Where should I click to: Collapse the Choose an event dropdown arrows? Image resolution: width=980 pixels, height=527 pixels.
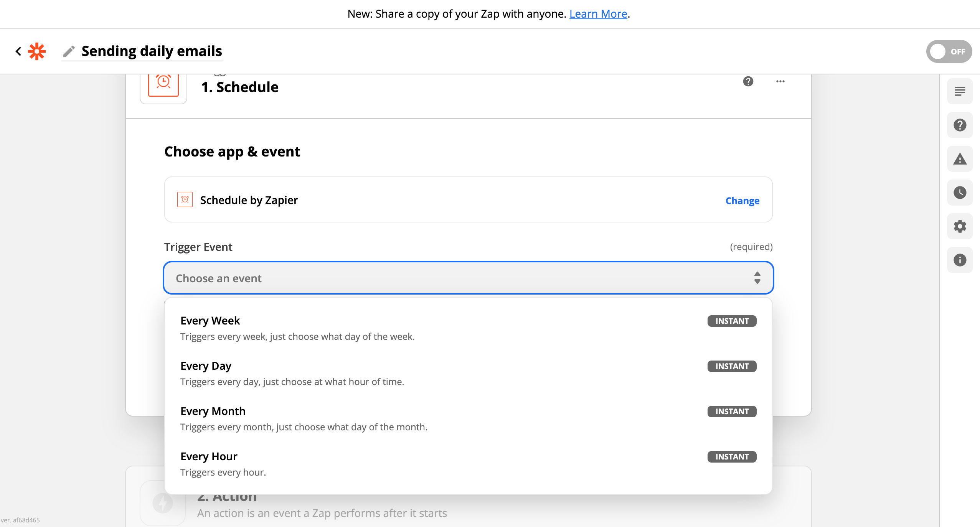point(757,278)
